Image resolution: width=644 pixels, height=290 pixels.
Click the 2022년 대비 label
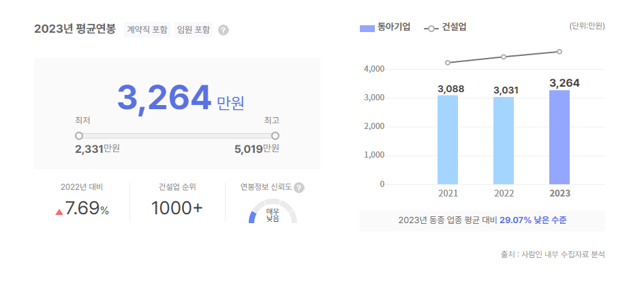[82, 187]
